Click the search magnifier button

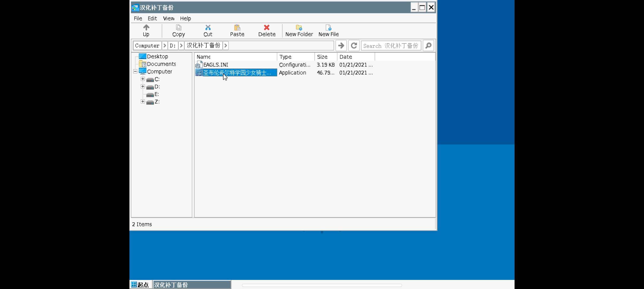pyautogui.click(x=428, y=45)
